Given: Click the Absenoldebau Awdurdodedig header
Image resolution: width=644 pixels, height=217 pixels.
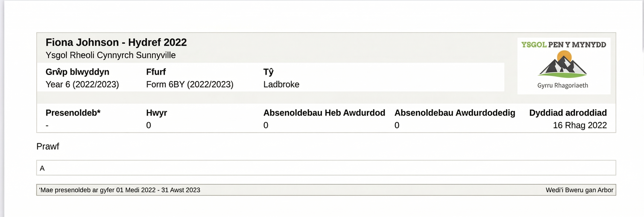Looking at the screenshot, I should point(455,113).
